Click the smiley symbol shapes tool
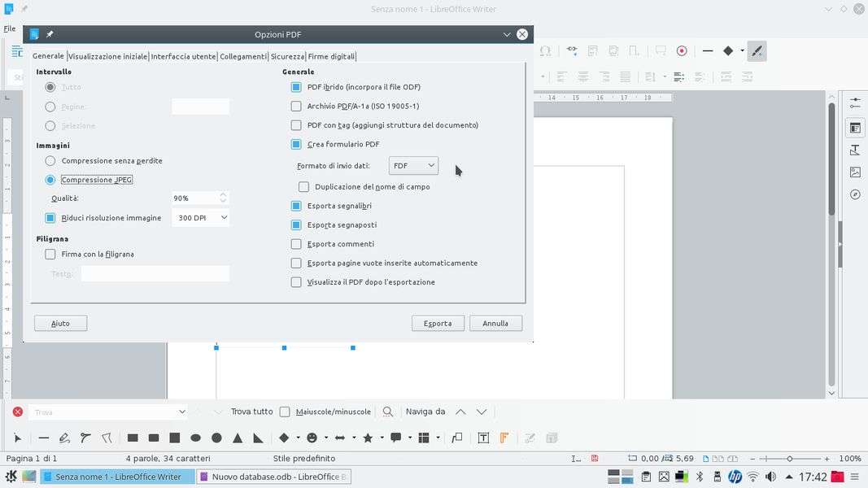 click(x=312, y=438)
